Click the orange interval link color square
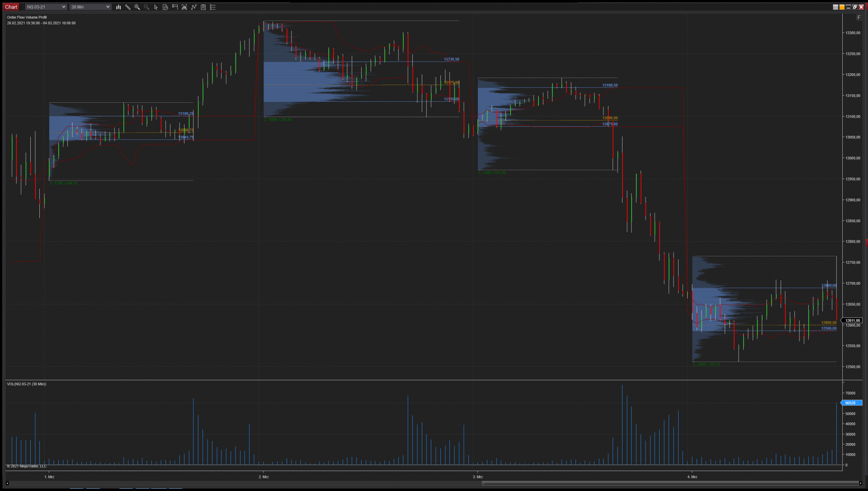868x491 pixels. tap(842, 7)
